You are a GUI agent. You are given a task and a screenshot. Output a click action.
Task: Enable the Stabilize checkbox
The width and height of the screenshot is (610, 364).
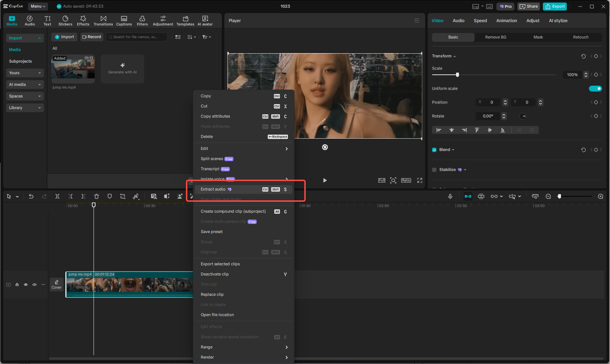(434, 169)
